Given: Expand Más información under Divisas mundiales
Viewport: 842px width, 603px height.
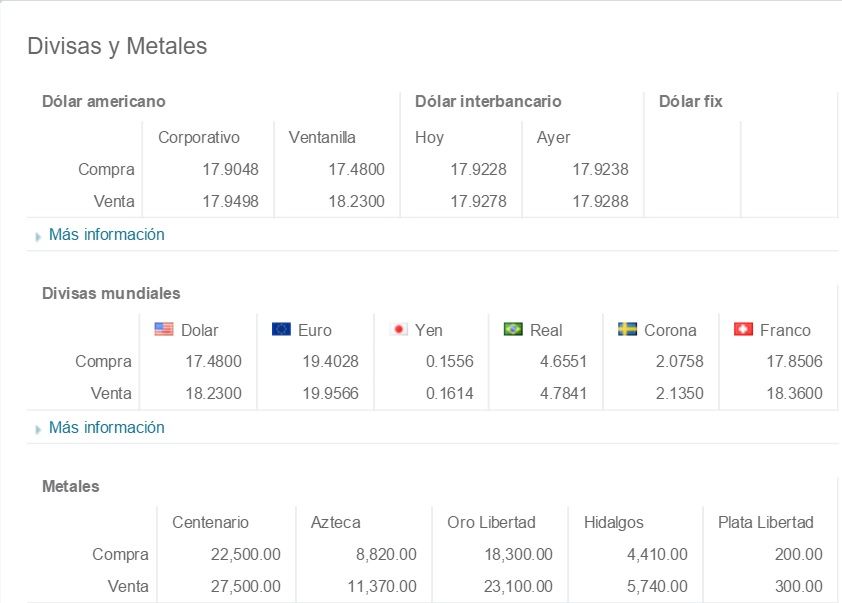Looking at the screenshot, I should pyautogui.click(x=106, y=427).
